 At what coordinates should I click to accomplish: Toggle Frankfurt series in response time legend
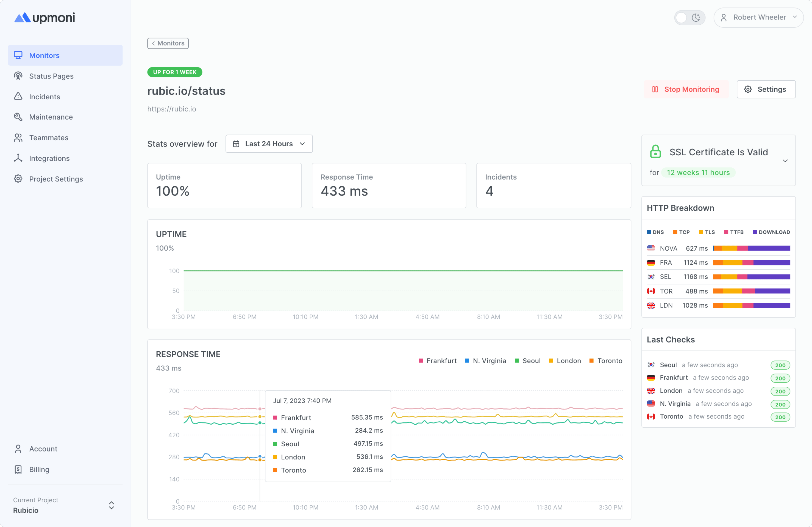(437, 361)
